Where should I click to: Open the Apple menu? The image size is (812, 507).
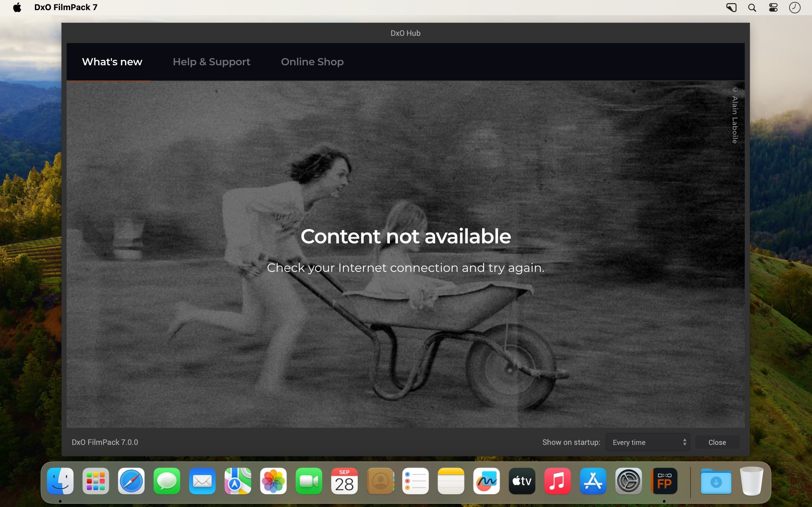[x=17, y=7]
